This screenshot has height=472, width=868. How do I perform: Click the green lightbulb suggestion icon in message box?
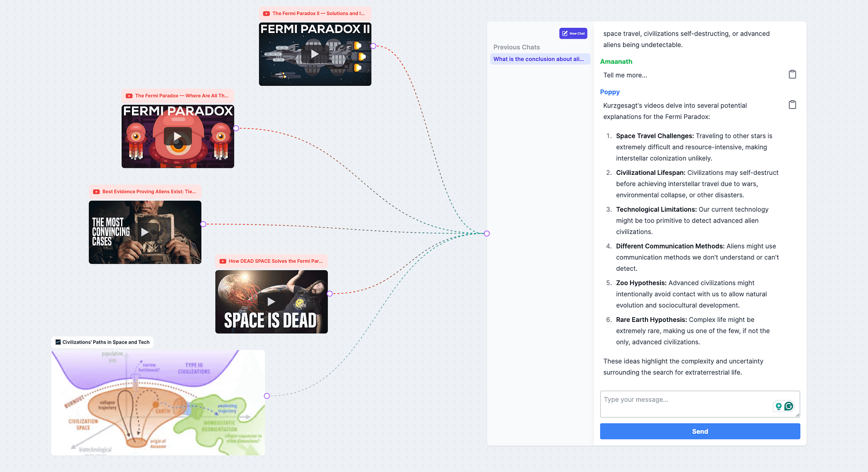[779, 406]
